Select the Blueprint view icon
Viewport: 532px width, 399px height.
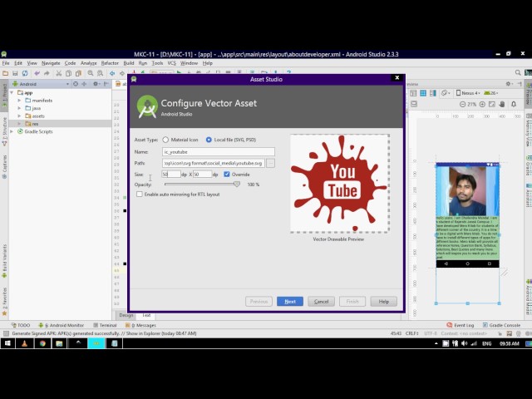[423, 93]
